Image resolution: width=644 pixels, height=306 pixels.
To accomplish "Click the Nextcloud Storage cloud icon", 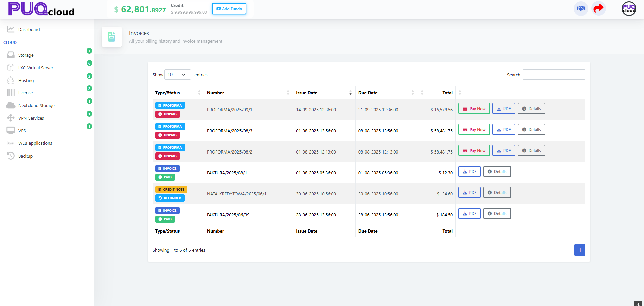I will pos(11,105).
